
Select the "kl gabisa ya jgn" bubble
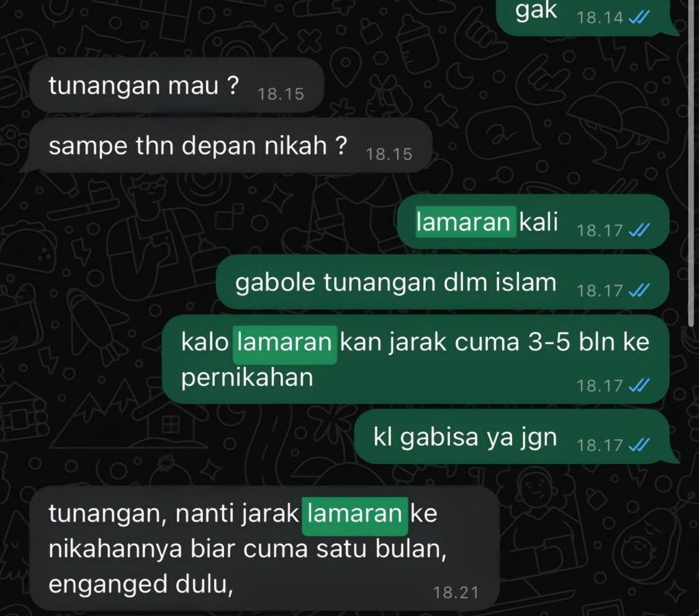[516, 437]
